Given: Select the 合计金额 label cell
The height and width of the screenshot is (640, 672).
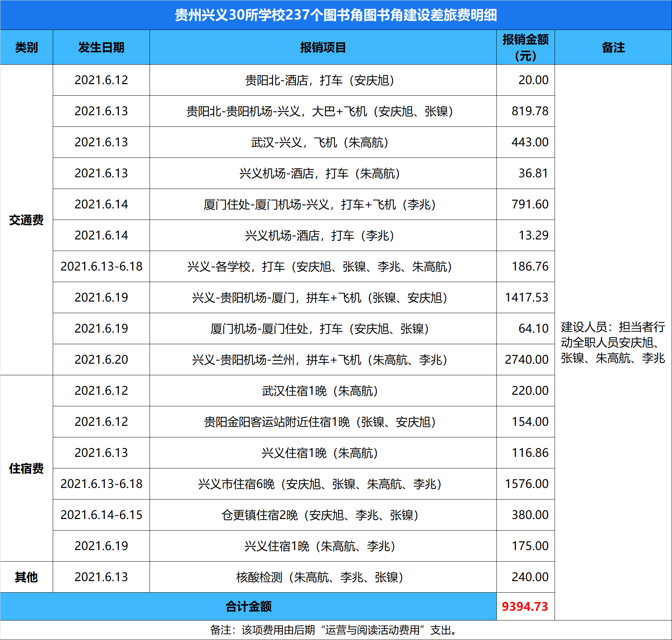Looking at the screenshot, I should [x=248, y=606].
